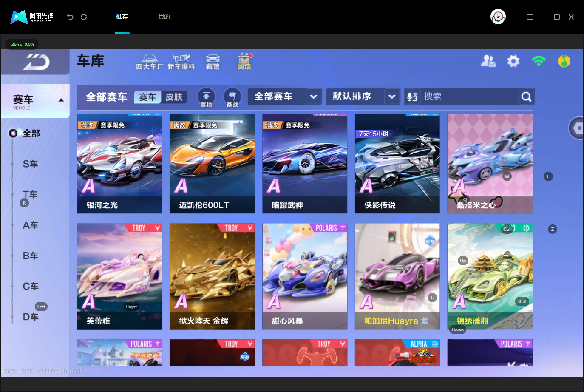Click the yellow QQ Music icon
This screenshot has height=392, width=584.
(x=564, y=61)
